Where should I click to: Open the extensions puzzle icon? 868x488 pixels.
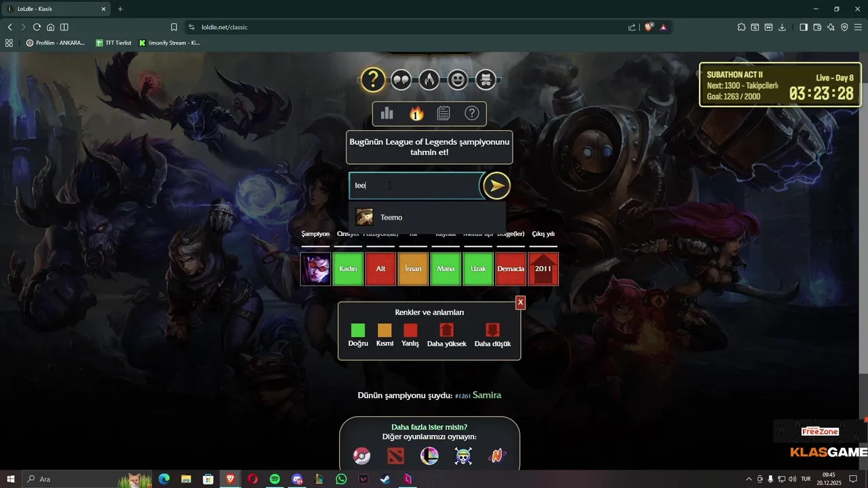[741, 27]
